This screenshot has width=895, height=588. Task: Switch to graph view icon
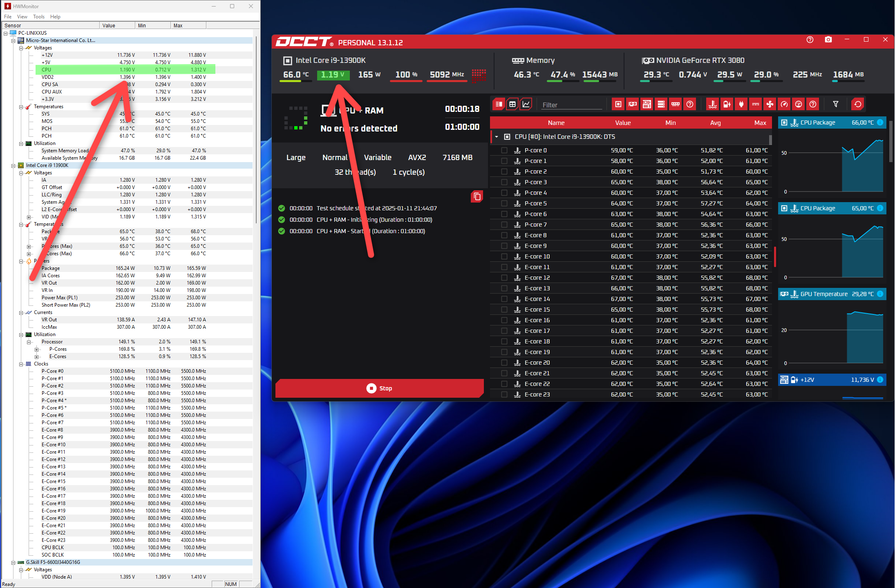(x=526, y=105)
